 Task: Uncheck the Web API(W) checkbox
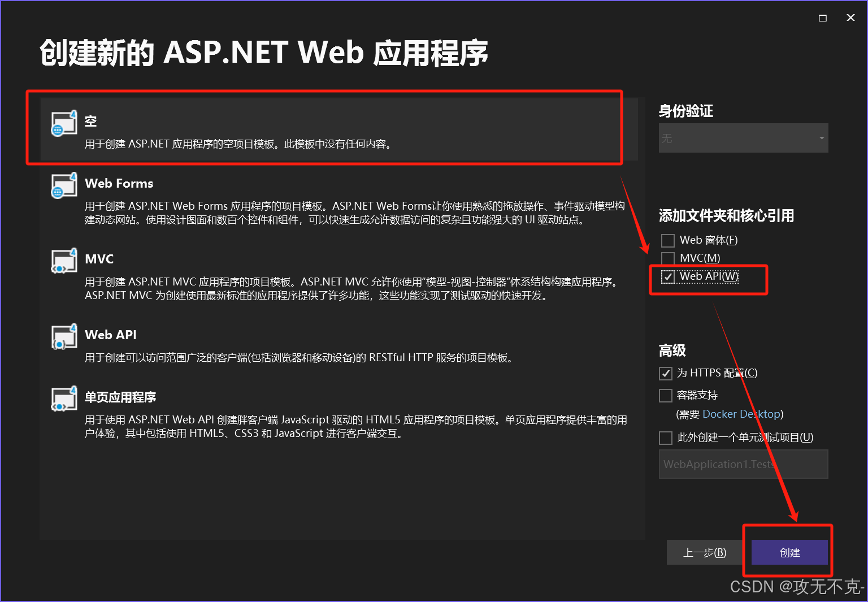pyautogui.click(x=668, y=276)
